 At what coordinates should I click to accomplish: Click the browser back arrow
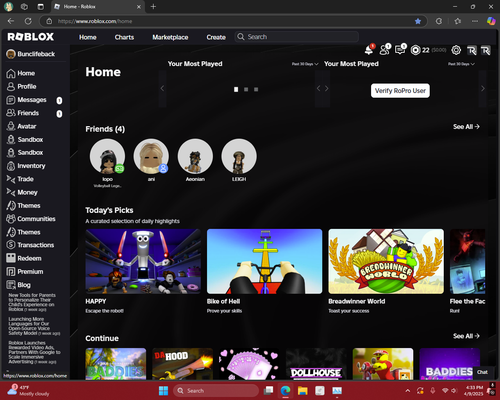click(x=11, y=21)
